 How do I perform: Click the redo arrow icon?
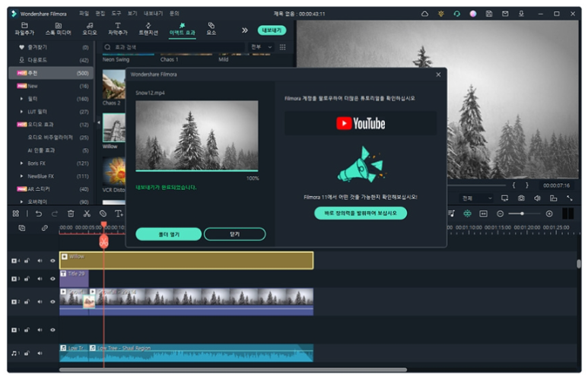point(54,214)
